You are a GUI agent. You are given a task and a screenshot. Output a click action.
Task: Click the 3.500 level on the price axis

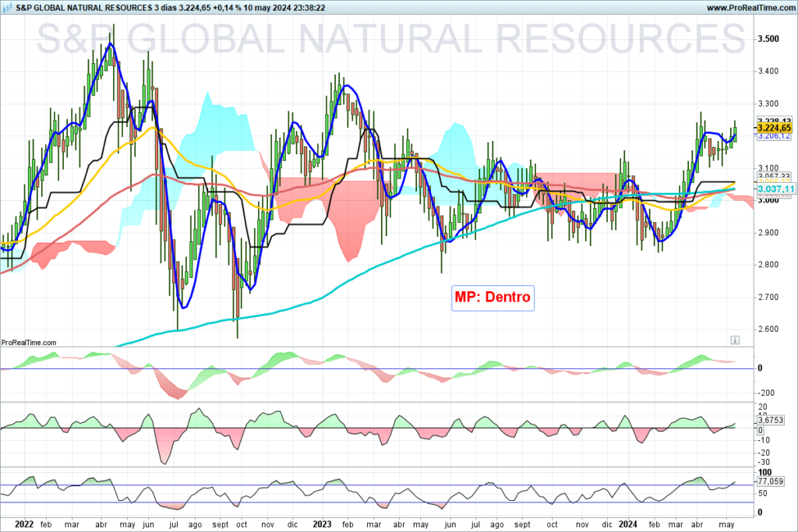768,39
